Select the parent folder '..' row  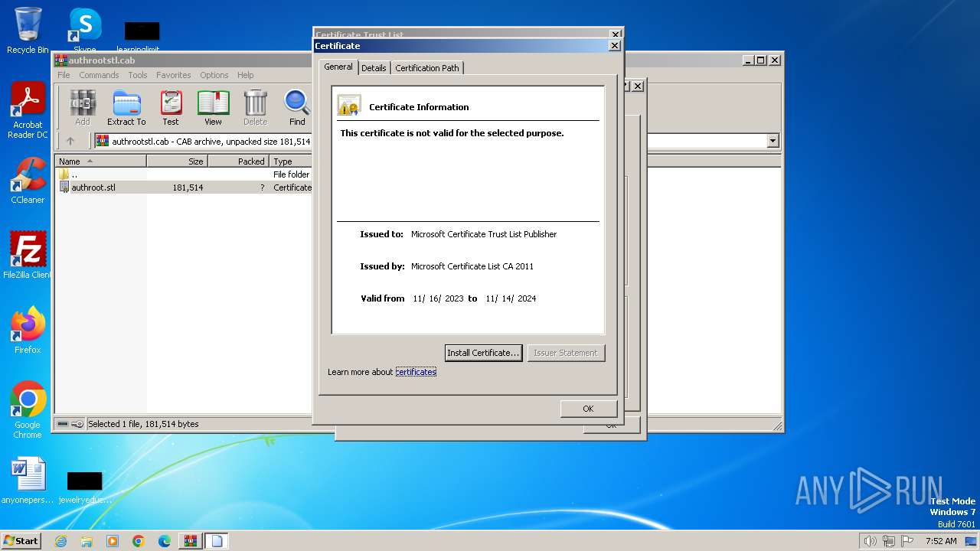pos(184,174)
